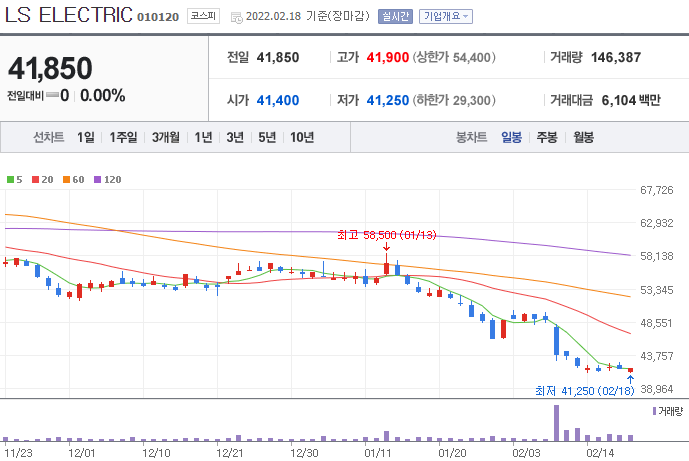
Task: Click the 봉차트 section label
Action: tap(471, 137)
